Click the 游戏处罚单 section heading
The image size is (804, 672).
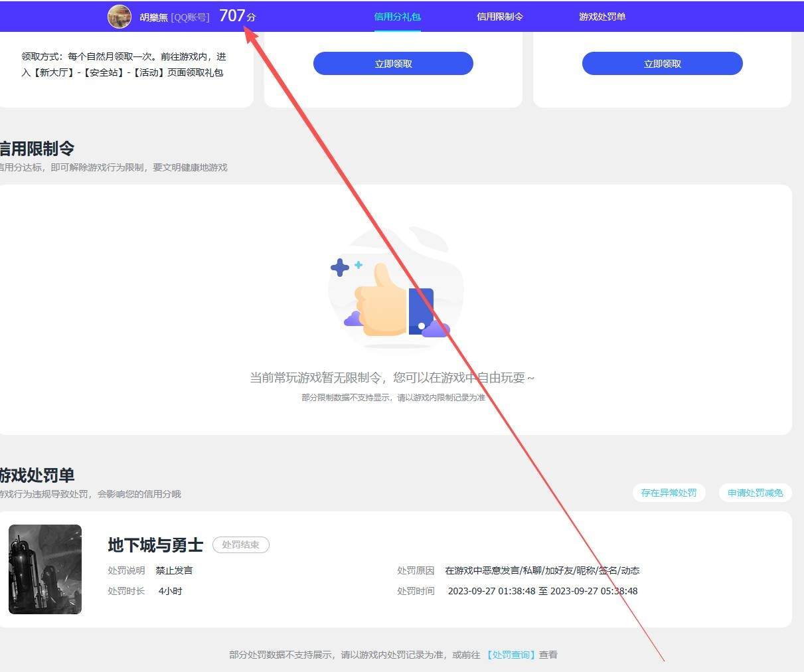(37, 475)
